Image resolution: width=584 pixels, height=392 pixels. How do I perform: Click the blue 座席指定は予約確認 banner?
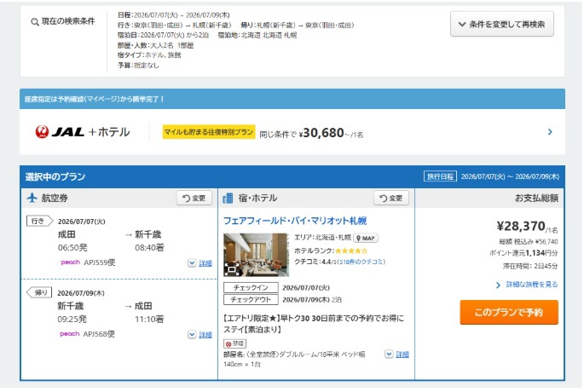[292, 99]
